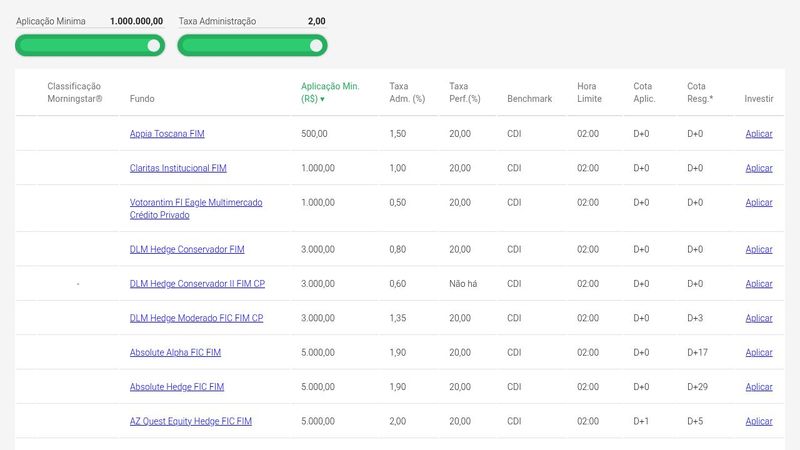The image size is (800, 450).
Task: Click the Benchmark column header
Action: coord(529,99)
